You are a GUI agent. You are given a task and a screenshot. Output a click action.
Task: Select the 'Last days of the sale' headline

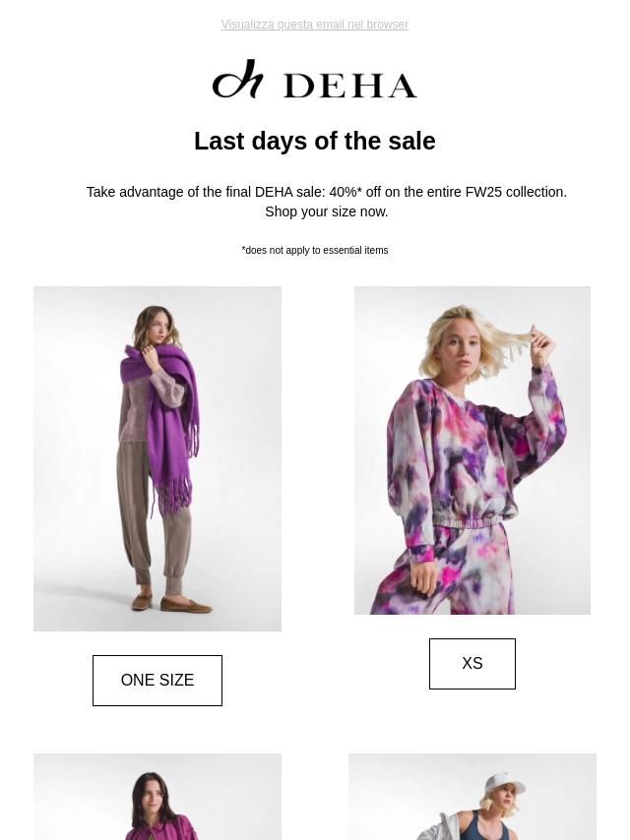tap(315, 142)
